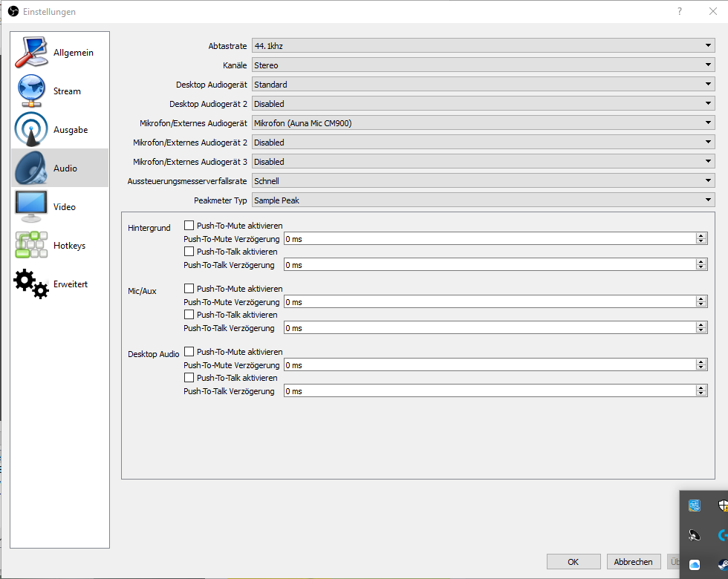The image size is (728, 579).
Task: Expand the Peakmeter Typ dropdown
Action: [483, 200]
